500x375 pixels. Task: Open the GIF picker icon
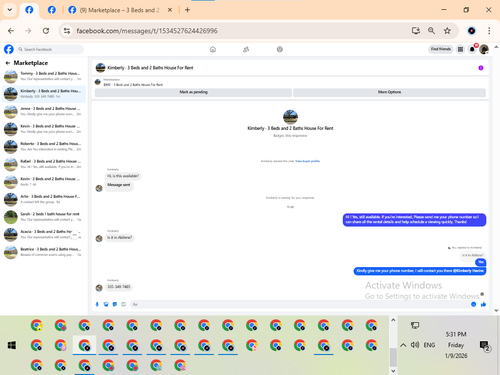(123, 304)
